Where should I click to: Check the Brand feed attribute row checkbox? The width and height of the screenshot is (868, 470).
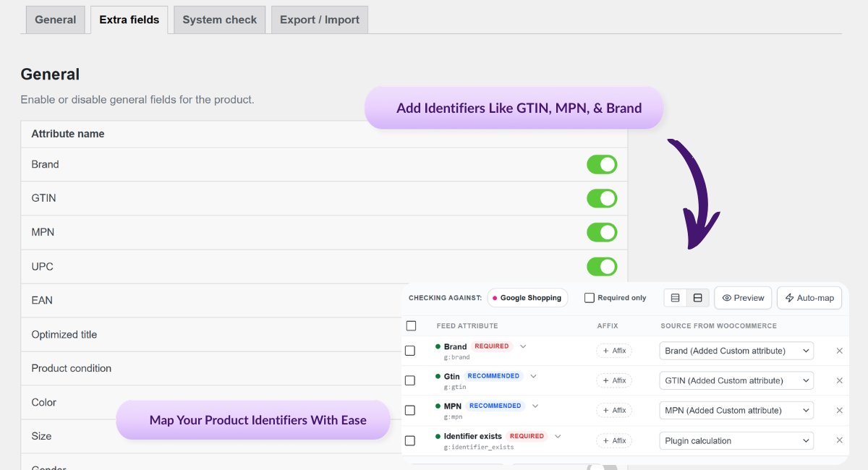click(410, 351)
